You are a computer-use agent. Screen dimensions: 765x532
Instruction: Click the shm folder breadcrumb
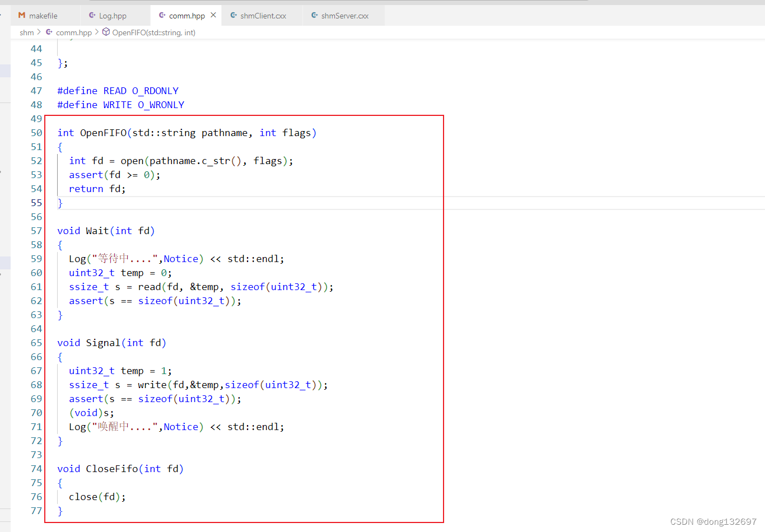click(x=27, y=32)
